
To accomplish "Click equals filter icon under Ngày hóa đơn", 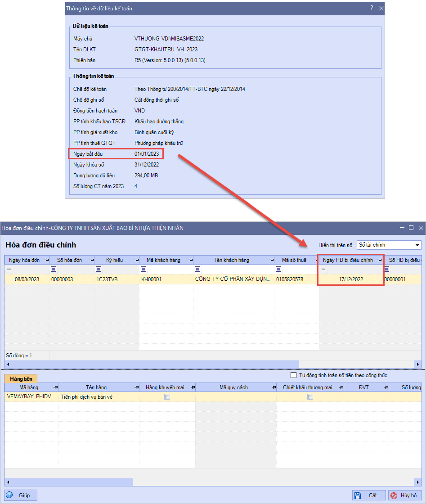I will [9, 269].
